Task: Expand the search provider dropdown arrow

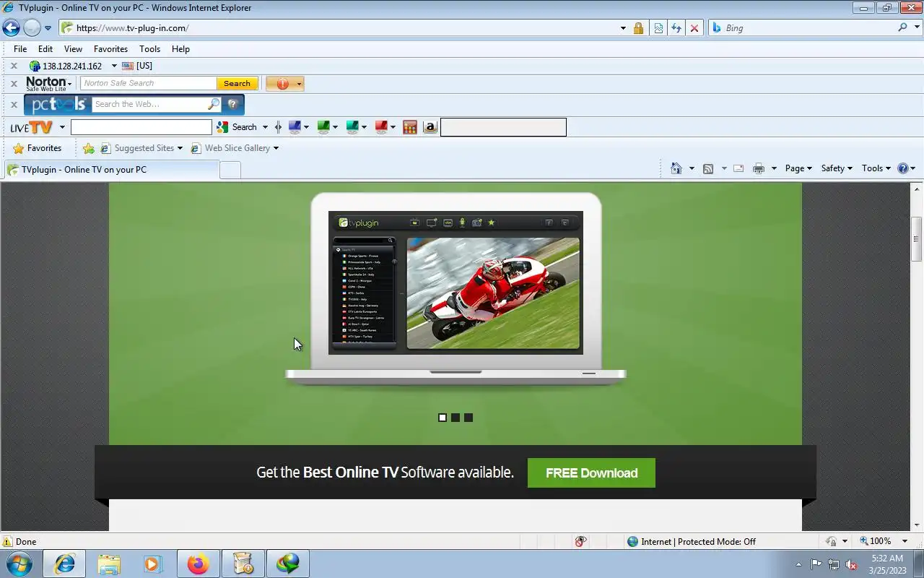Action: [x=915, y=28]
